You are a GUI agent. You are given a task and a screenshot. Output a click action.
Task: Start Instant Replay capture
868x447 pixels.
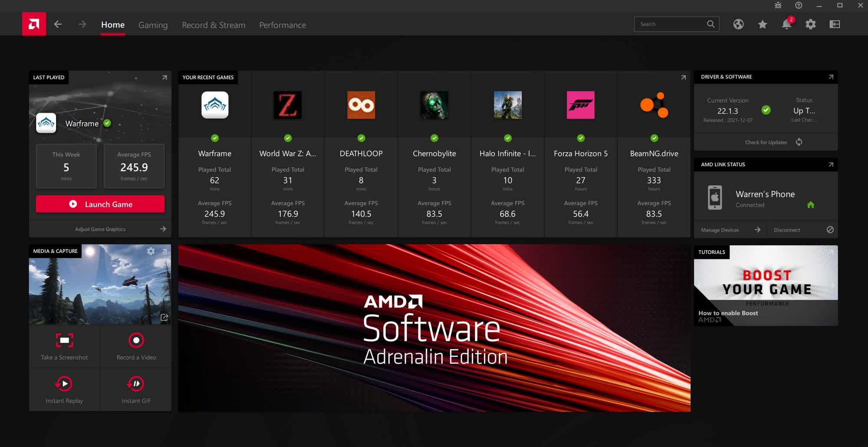[x=64, y=384]
